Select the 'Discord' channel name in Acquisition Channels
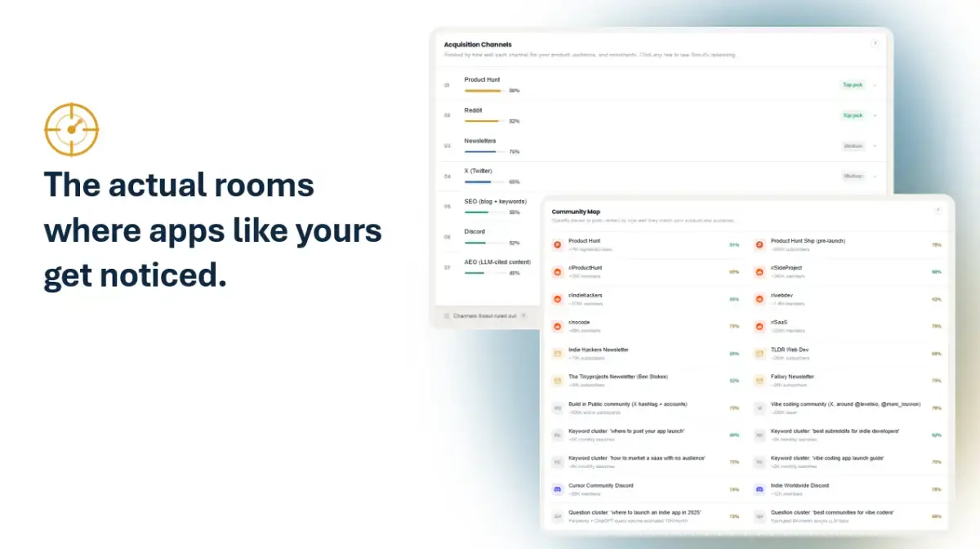Image resolution: width=980 pixels, height=549 pixels. [x=474, y=232]
